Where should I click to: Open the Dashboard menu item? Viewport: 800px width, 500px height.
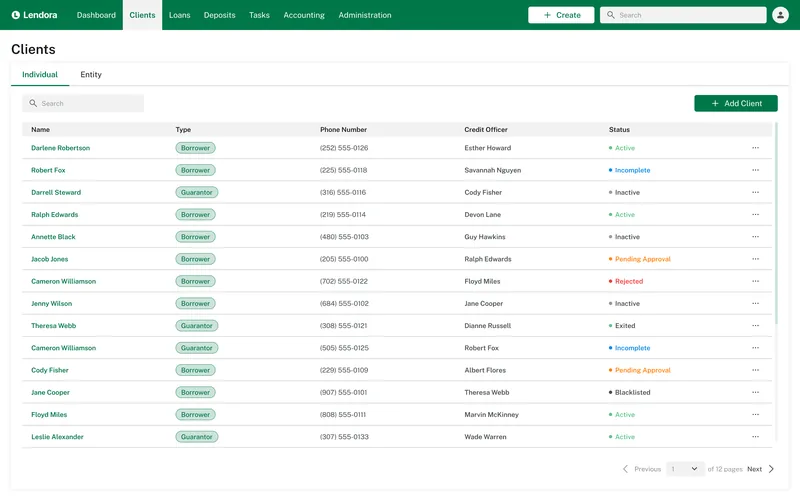96,15
